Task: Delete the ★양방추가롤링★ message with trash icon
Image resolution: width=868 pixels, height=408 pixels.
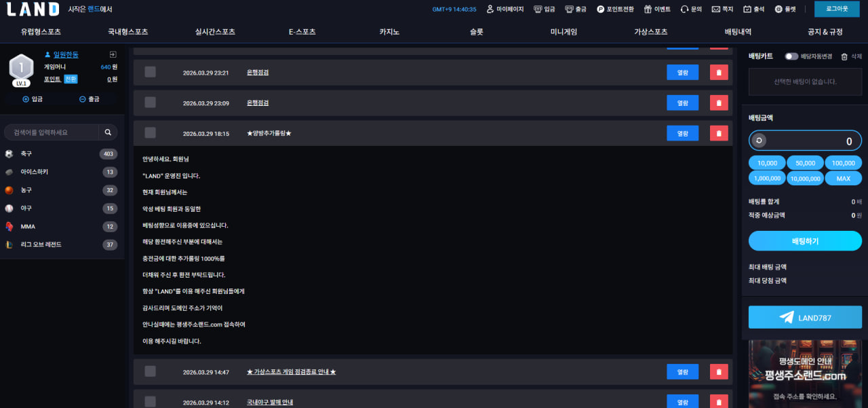Action: tap(719, 133)
